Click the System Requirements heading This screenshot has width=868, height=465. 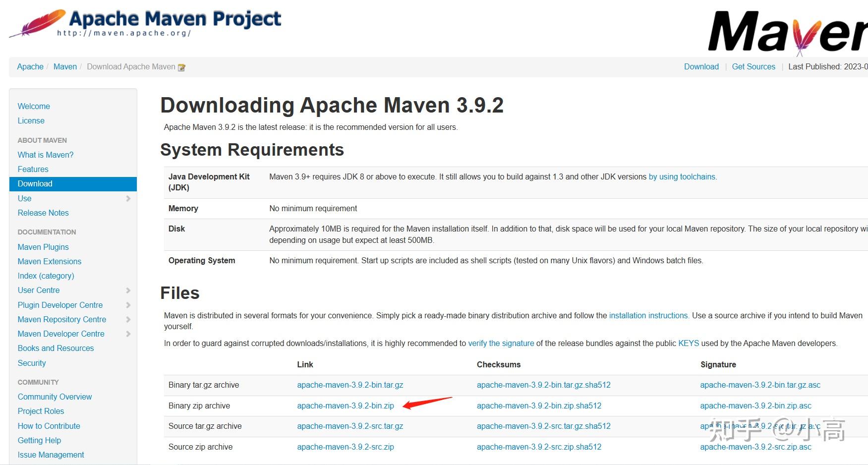click(252, 150)
